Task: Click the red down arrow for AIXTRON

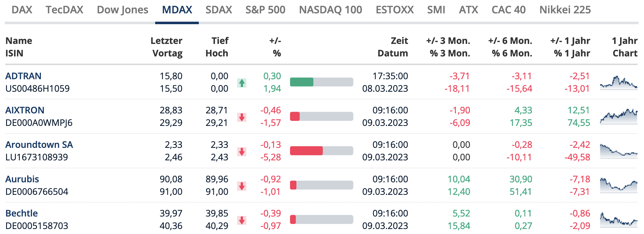Action: 242,117
